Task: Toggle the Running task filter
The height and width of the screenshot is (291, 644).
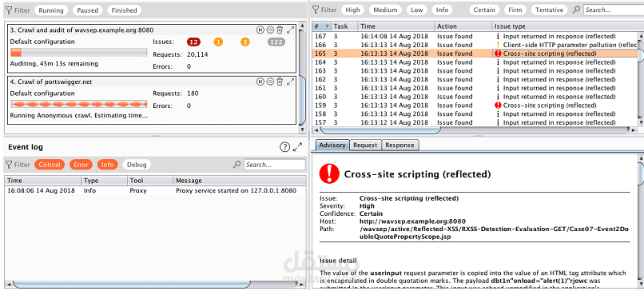Action: coord(51,10)
